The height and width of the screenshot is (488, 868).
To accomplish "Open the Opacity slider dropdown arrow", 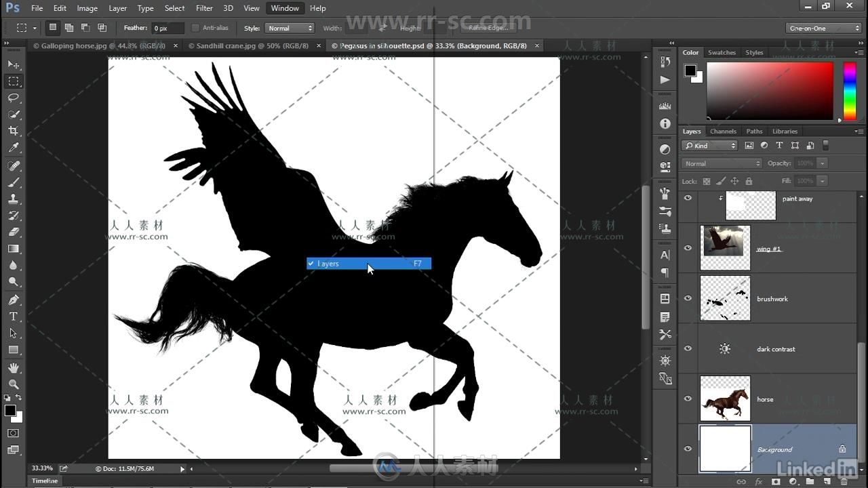I will (x=822, y=163).
